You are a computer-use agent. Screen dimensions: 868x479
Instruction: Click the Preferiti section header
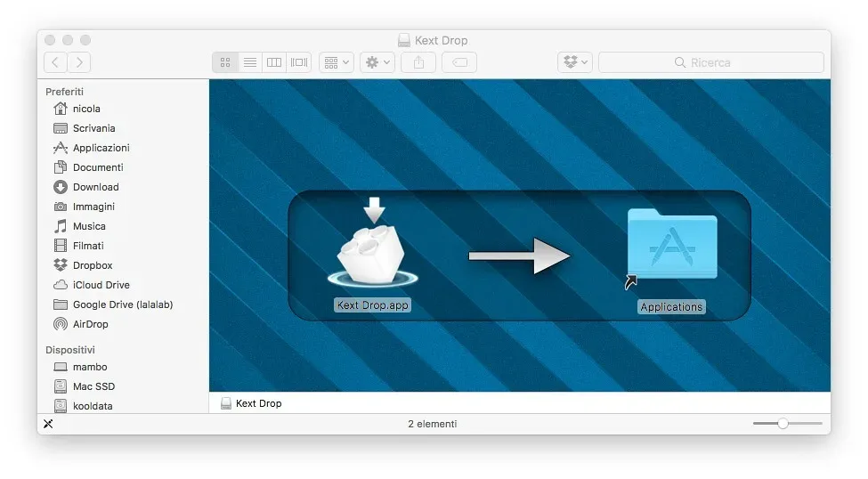pyautogui.click(x=64, y=92)
